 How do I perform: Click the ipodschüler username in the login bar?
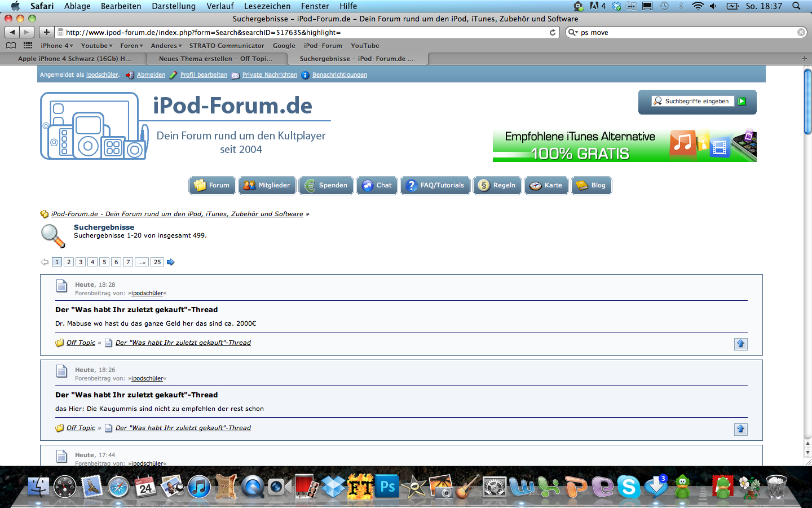(102, 75)
